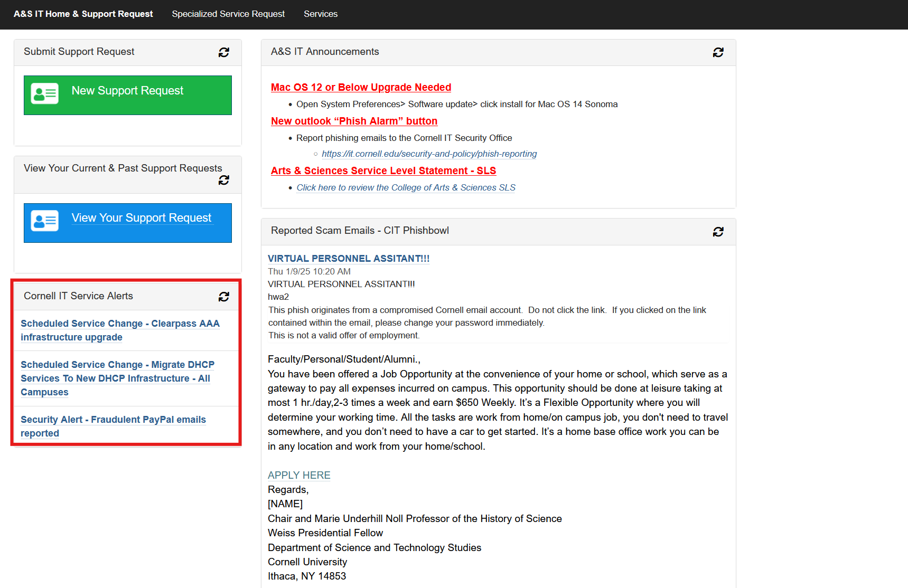
Task: Refresh the Reported Scam Emails panel
Action: point(718,232)
